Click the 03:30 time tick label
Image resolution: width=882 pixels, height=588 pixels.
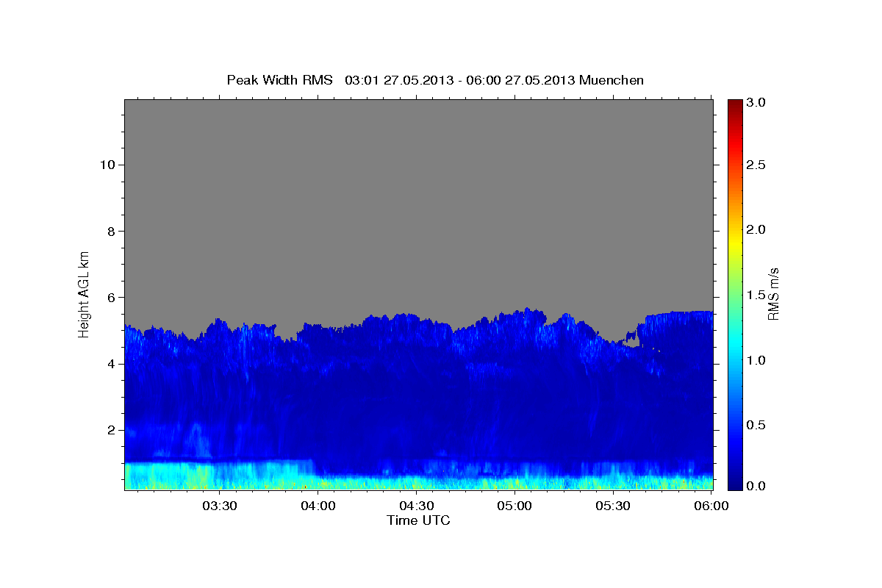(220, 506)
